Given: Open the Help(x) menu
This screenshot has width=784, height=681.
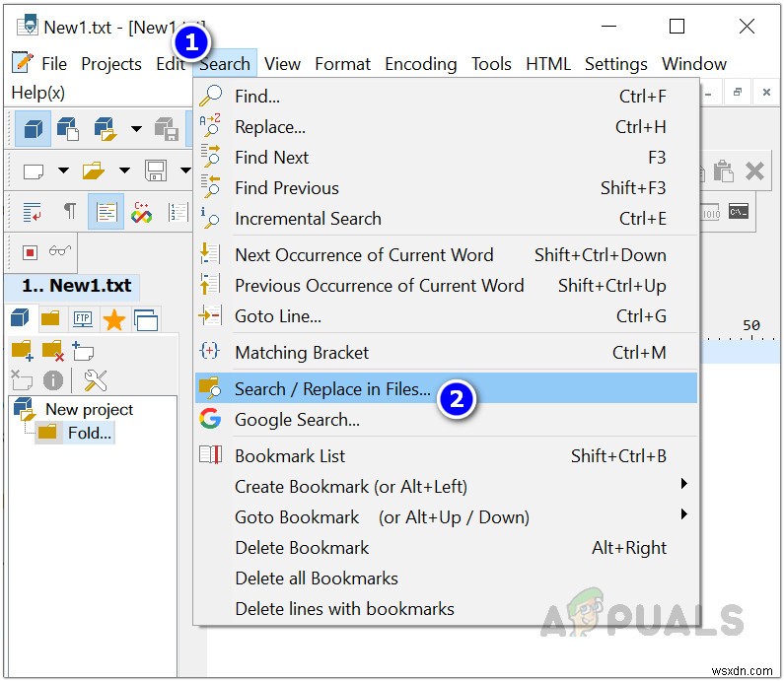Looking at the screenshot, I should (x=38, y=93).
